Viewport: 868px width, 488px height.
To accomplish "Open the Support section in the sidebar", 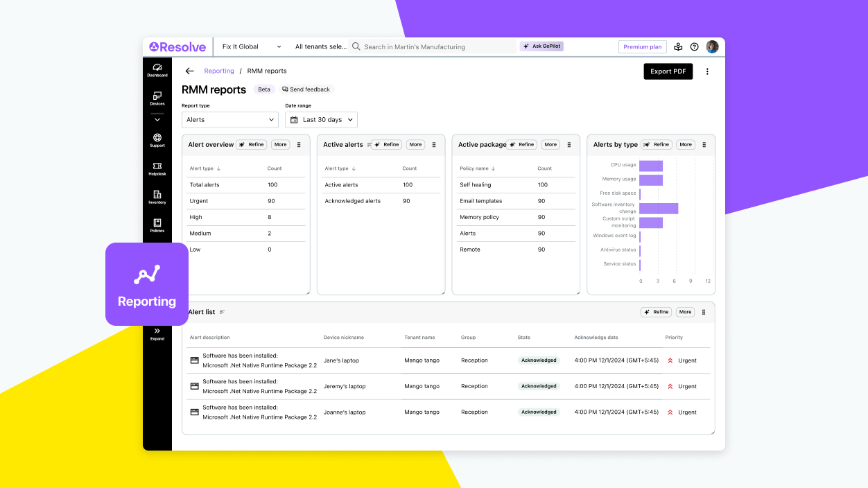I will coord(157,141).
